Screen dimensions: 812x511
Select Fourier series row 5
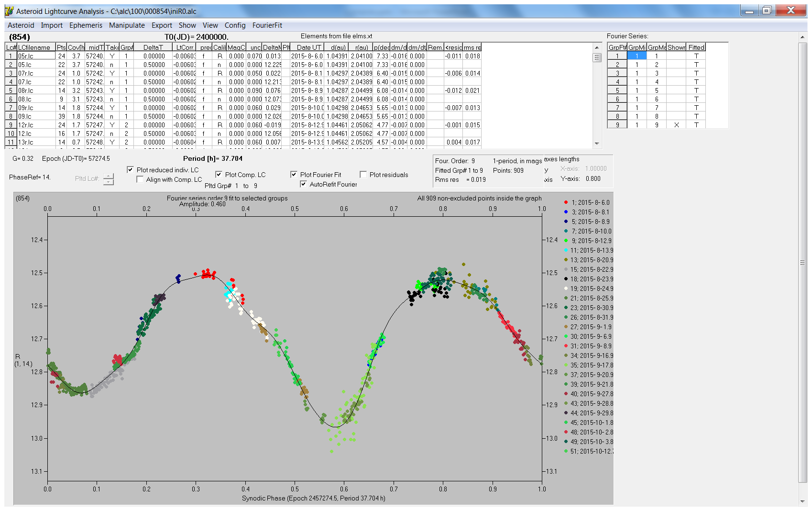point(656,90)
